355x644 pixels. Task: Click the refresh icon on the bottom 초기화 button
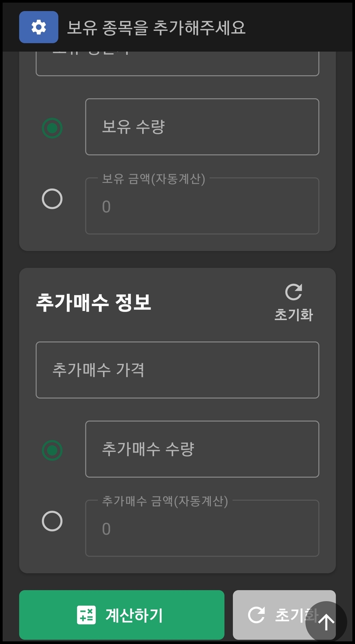click(x=257, y=615)
